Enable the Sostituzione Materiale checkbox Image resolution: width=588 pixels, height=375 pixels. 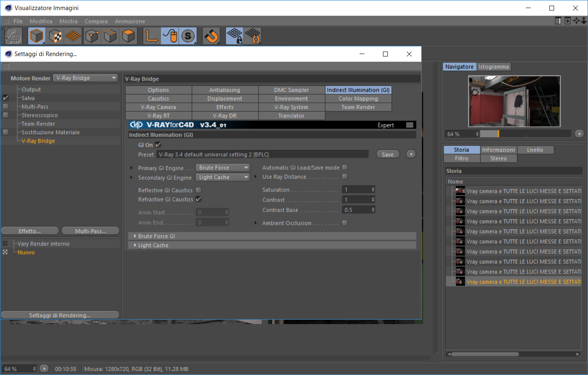[x=6, y=132]
